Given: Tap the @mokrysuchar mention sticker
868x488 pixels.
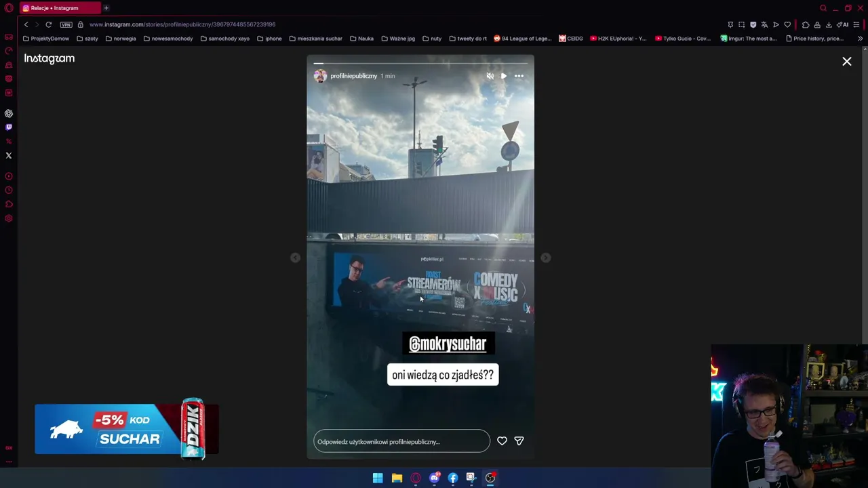Looking at the screenshot, I should pos(448,344).
